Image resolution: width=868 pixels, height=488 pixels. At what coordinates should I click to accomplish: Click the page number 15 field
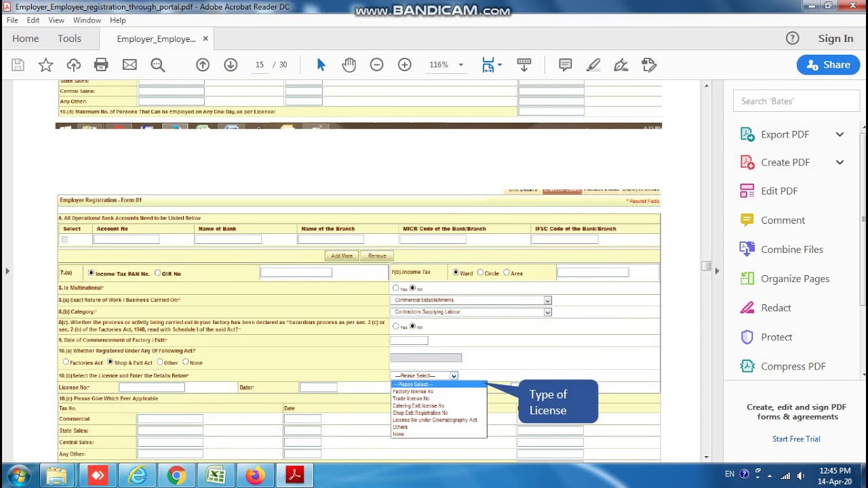point(259,65)
